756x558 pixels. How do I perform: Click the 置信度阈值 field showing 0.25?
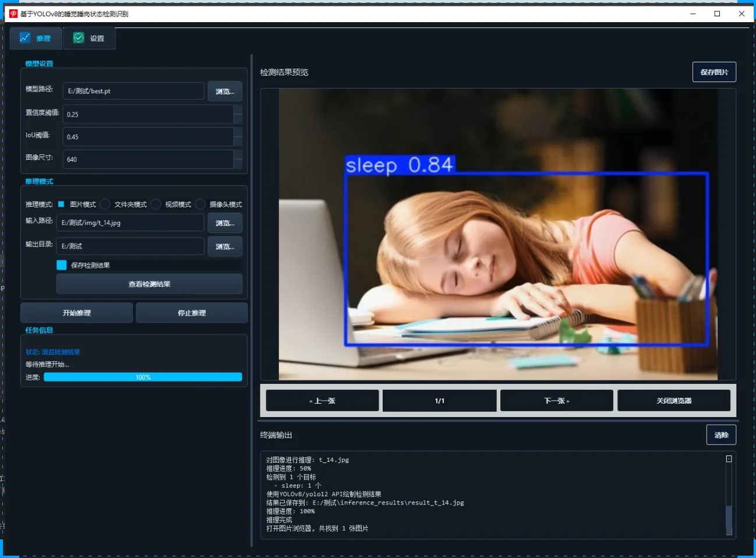pyautogui.click(x=148, y=114)
